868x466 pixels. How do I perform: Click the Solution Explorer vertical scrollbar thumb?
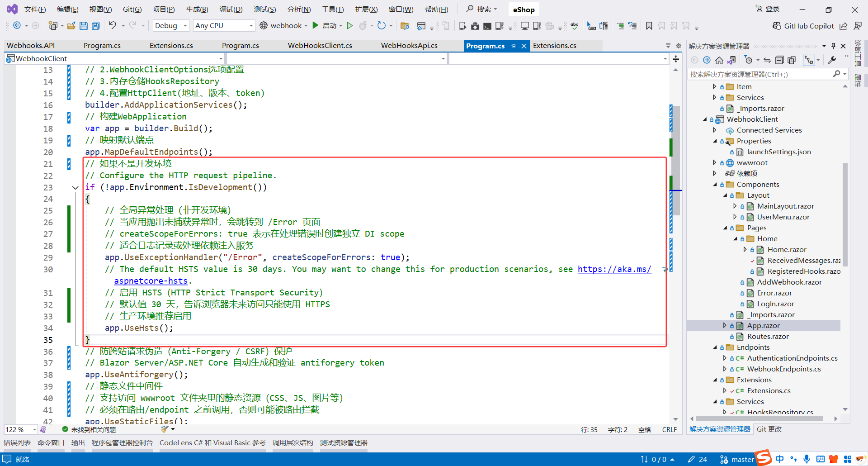tap(845, 214)
